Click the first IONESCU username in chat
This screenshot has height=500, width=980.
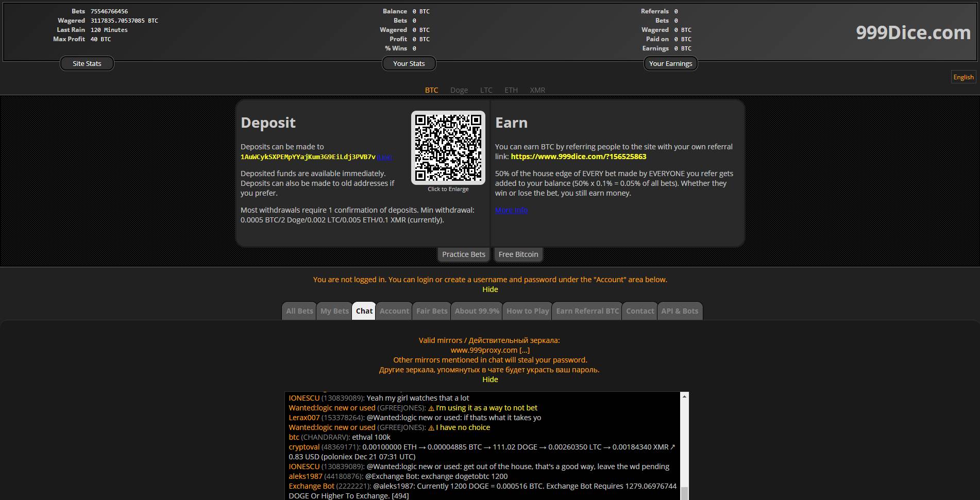click(x=304, y=398)
